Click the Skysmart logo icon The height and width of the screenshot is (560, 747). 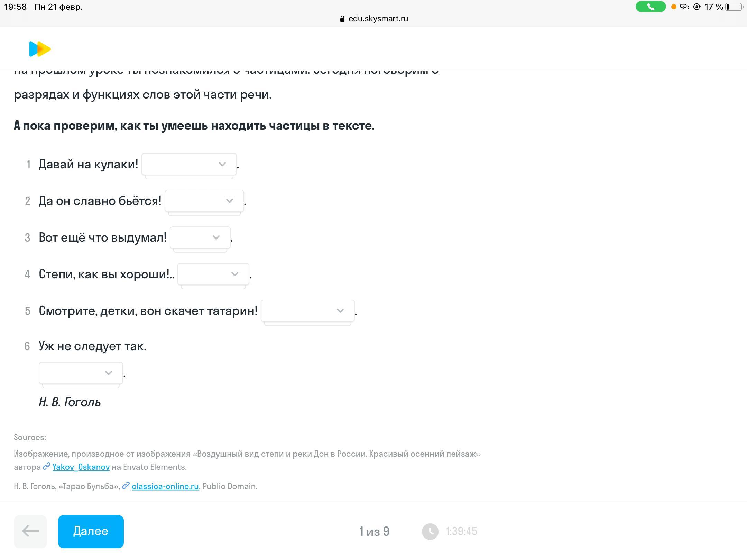pos(40,49)
